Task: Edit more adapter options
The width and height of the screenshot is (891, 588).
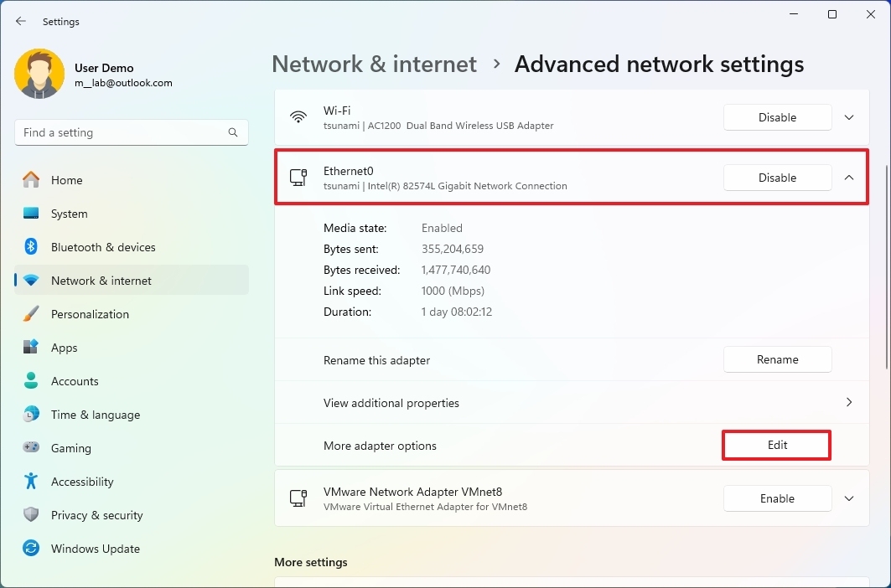Action: 776,445
